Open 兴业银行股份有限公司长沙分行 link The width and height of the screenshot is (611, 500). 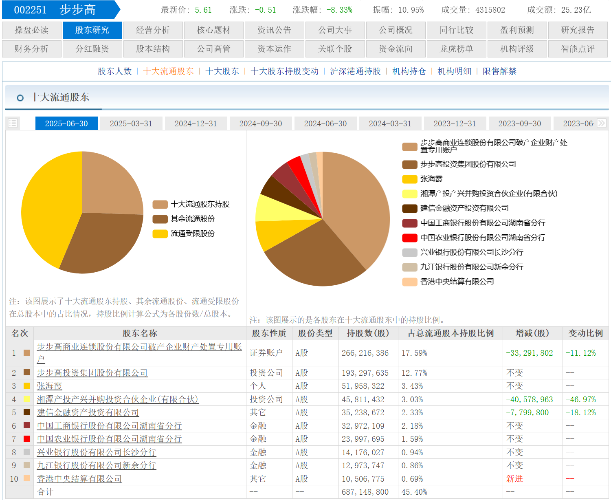97,452
